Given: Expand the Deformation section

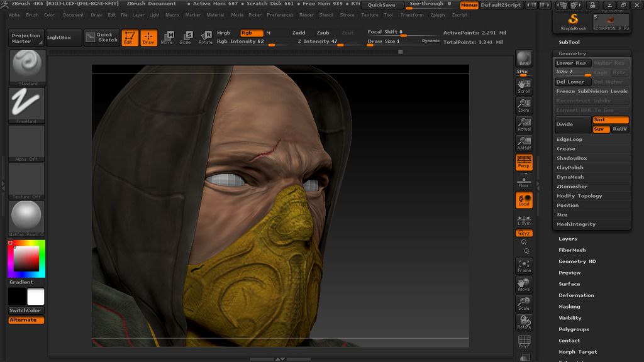Looking at the screenshot, I should (x=576, y=295).
